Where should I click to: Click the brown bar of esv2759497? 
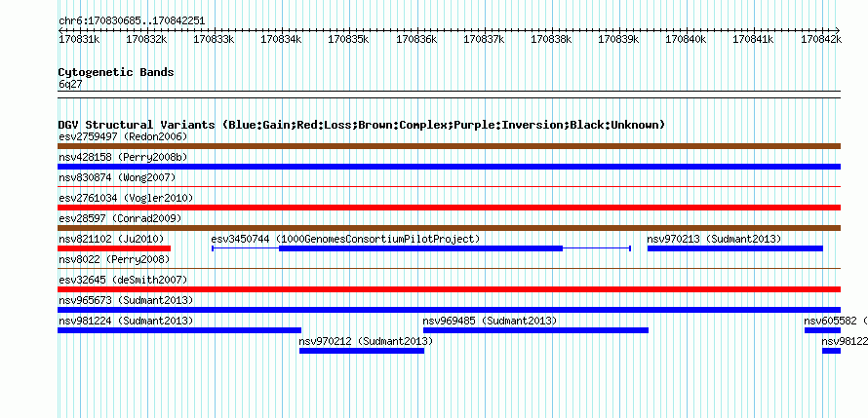point(449,146)
